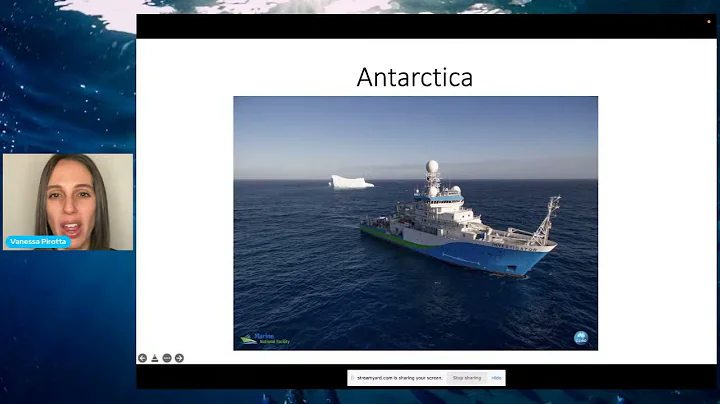Click the Antarctica slide title

[x=415, y=77]
